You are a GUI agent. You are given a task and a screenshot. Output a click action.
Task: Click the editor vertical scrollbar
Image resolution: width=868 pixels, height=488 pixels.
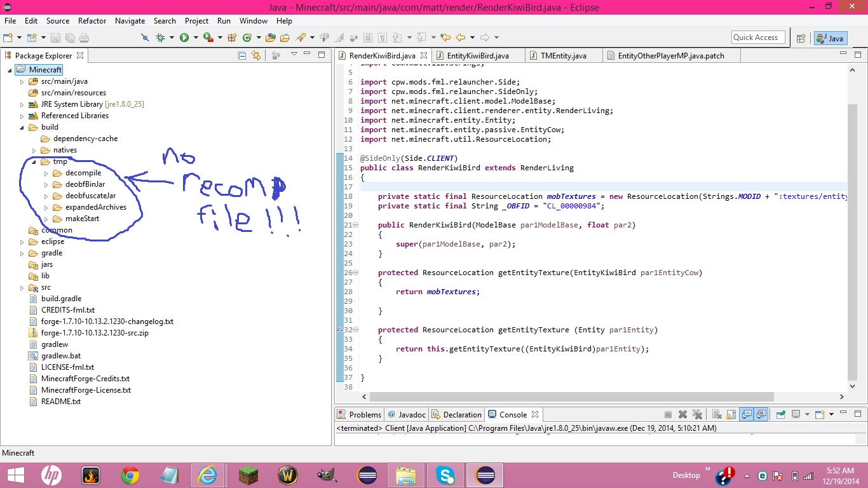coord(852,241)
